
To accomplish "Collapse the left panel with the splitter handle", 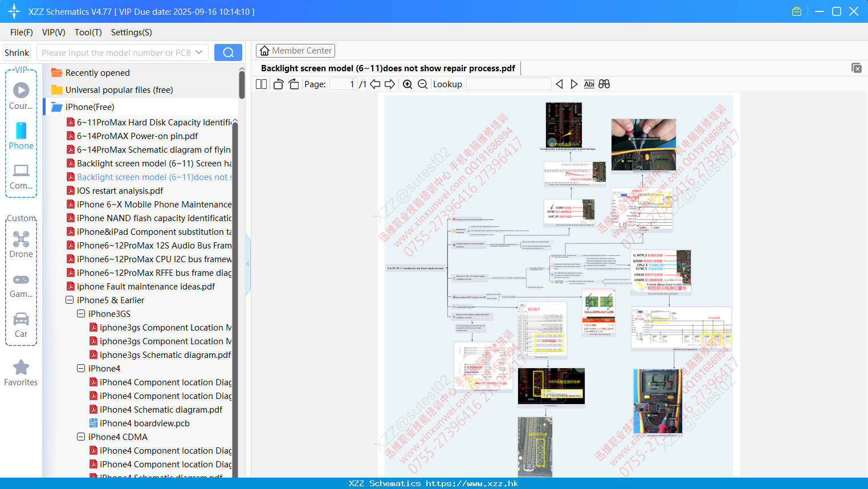I will pyautogui.click(x=248, y=264).
